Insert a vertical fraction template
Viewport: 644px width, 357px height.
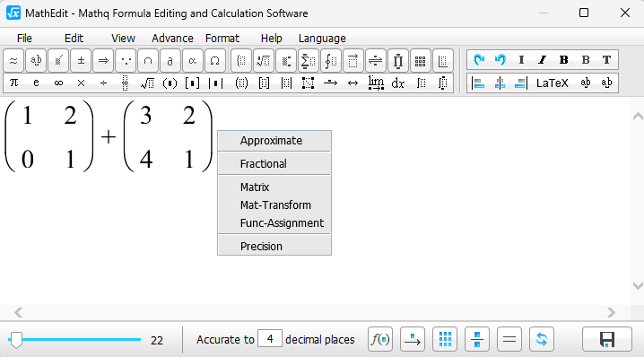pyautogui.click(x=126, y=83)
